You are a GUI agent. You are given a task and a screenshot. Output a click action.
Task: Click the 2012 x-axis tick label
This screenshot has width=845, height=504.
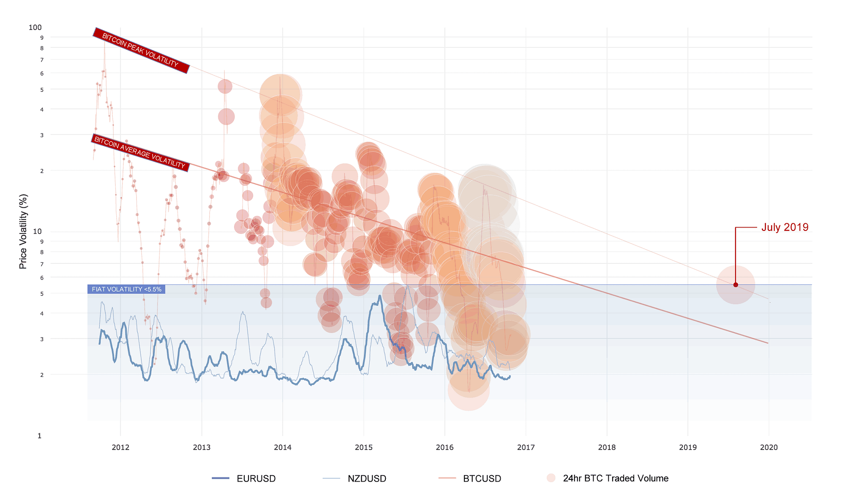pyautogui.click(x=120, y=447)
